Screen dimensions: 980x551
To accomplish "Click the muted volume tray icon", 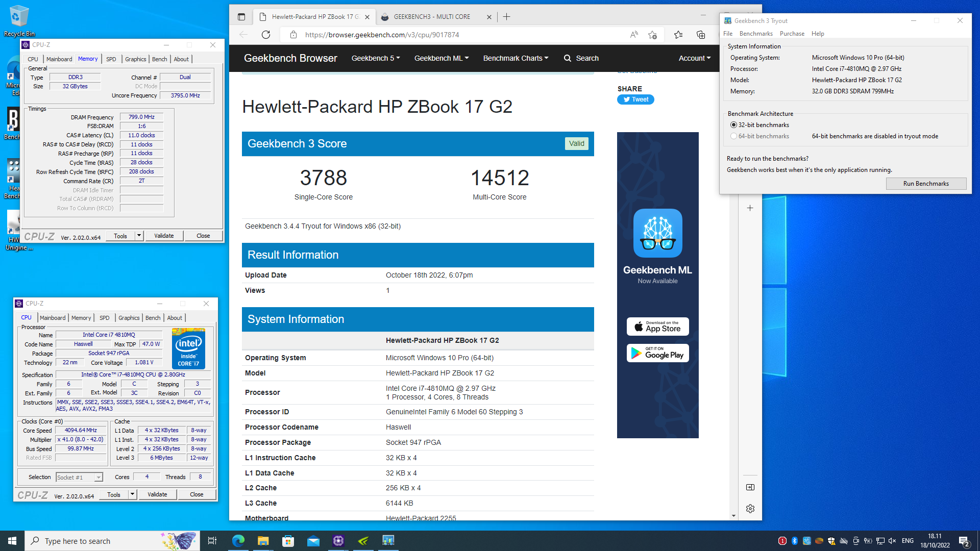I will [892, 541].
